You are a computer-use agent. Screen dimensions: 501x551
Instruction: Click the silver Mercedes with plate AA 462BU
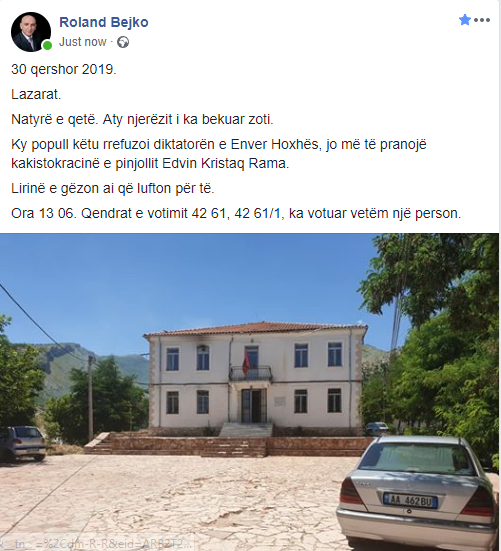(x=417, y=490)
